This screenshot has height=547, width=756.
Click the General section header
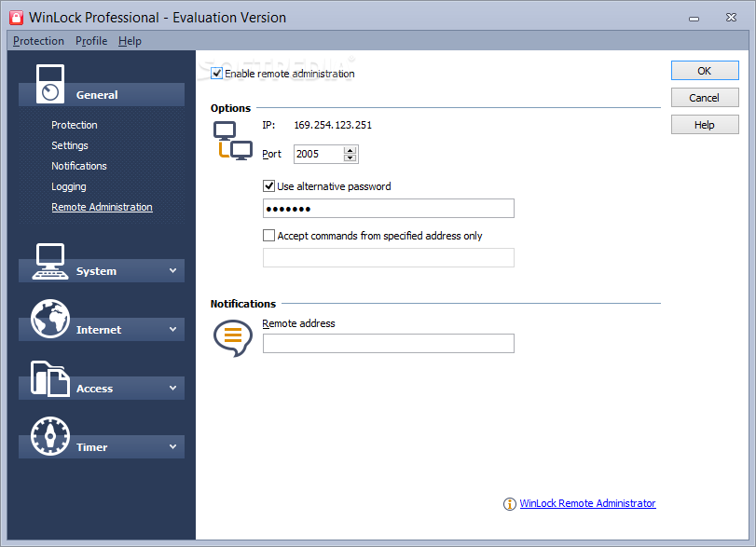(102, 94)
